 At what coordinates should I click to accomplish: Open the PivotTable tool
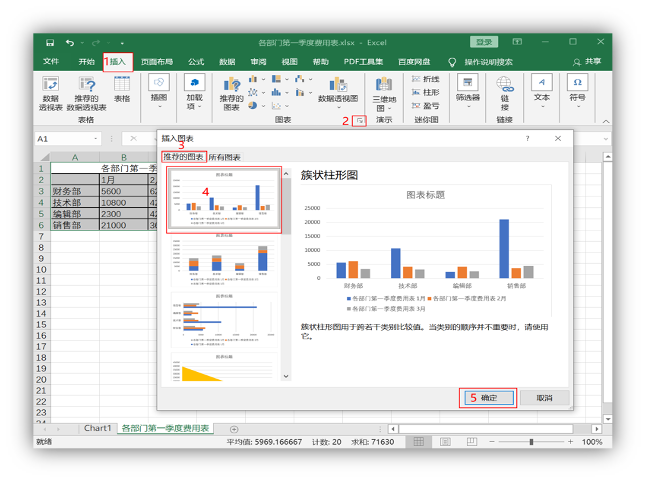point(51,94)
